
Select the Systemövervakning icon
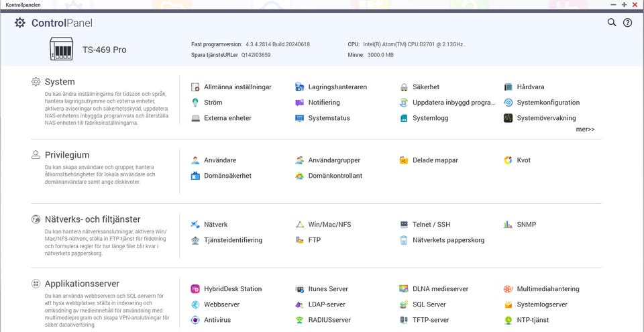tap(508, 118)
